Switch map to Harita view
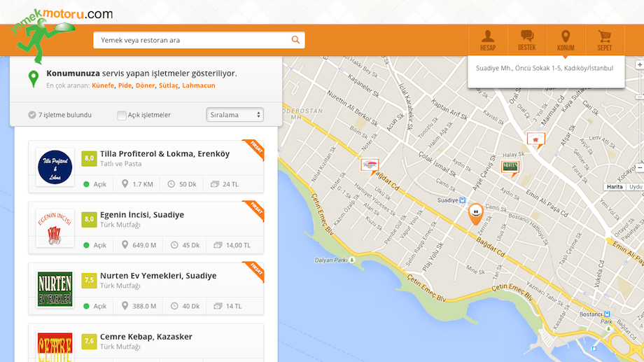Viewport: 644px width, 362px height. point(615,186)
